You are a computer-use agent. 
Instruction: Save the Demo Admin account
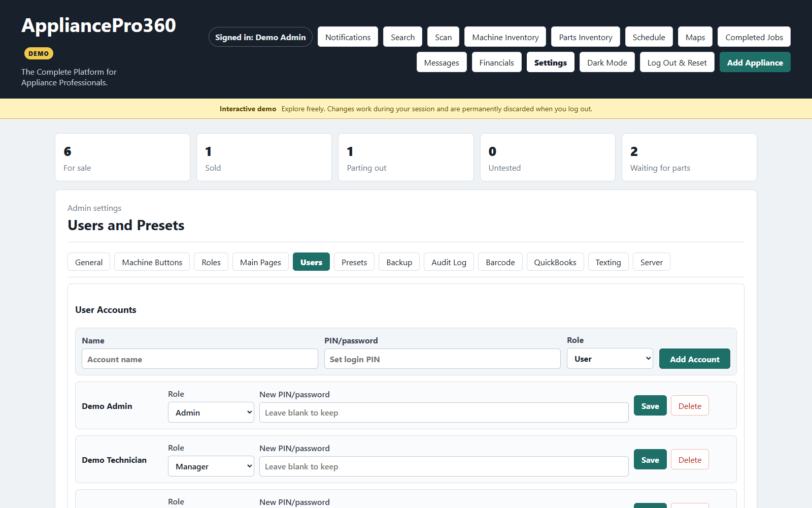(x=650, y=405)
